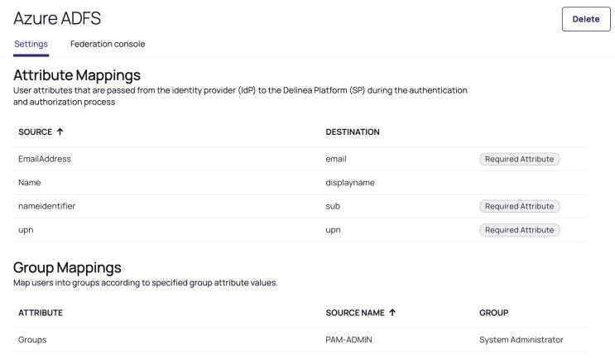
Task: Click the DESTINATION column header
Action: pos(353,132)
